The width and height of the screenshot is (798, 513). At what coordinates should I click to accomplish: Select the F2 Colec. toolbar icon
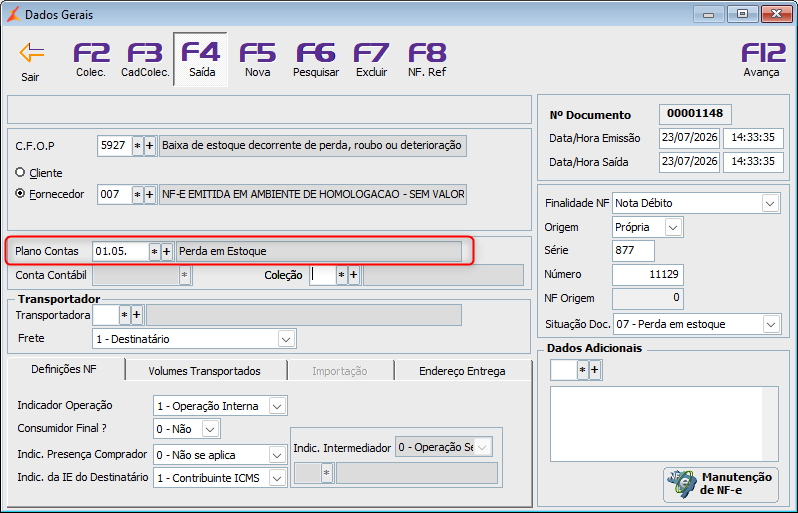(x=91, y=60)
